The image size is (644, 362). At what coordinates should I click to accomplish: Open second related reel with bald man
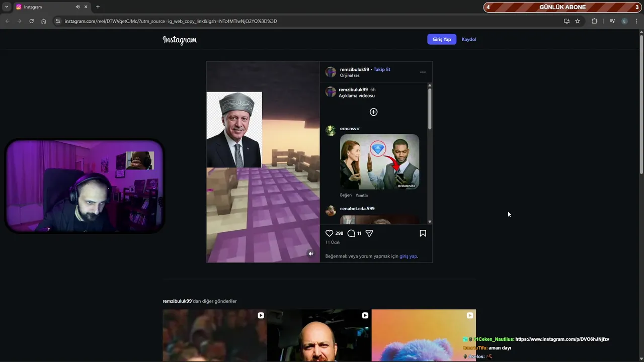click(x=319, y=335)
